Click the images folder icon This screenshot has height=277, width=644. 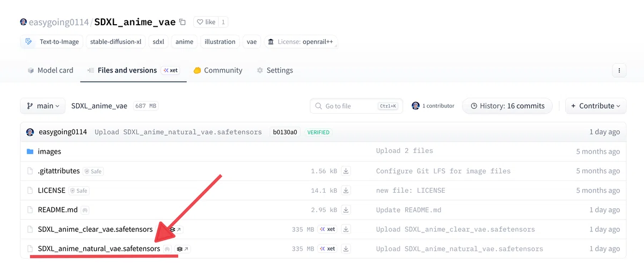pyautogui.click(x=30, y=151)
